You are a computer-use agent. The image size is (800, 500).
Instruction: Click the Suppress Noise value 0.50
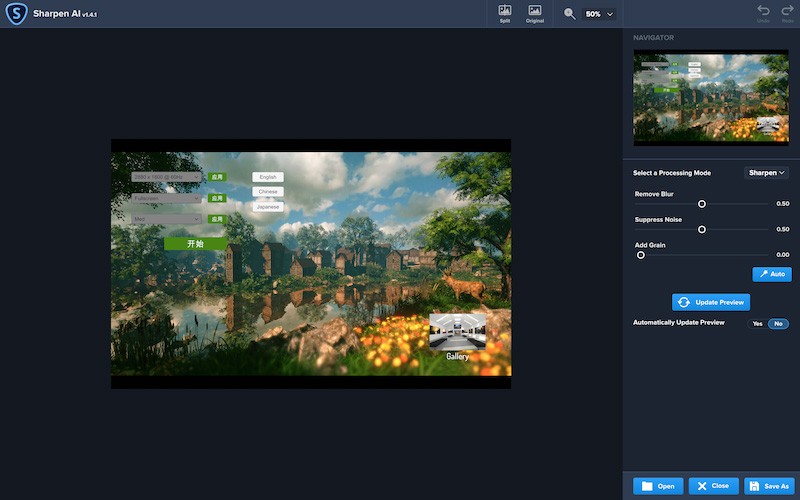pos(783,229)
